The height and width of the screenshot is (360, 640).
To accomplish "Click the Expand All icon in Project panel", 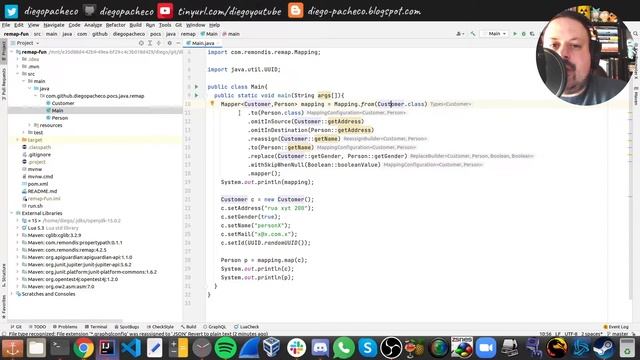I will 150,43.
